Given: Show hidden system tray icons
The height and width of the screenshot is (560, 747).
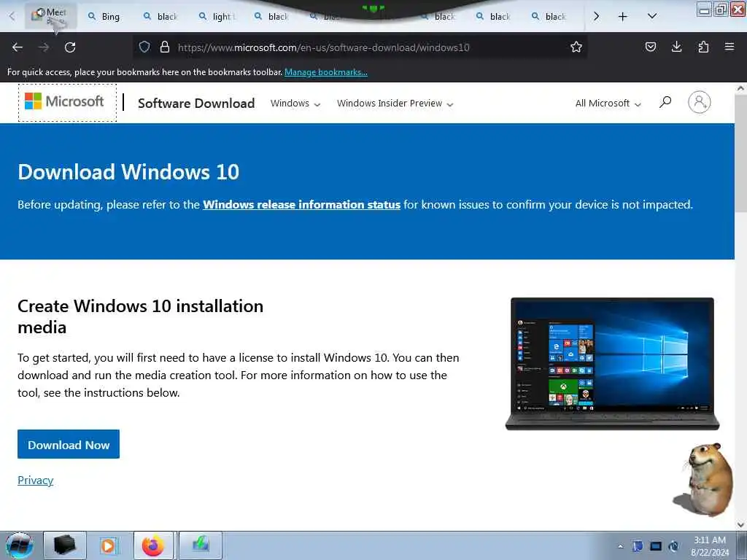Looking at the screenshot, I should point(620,546).
